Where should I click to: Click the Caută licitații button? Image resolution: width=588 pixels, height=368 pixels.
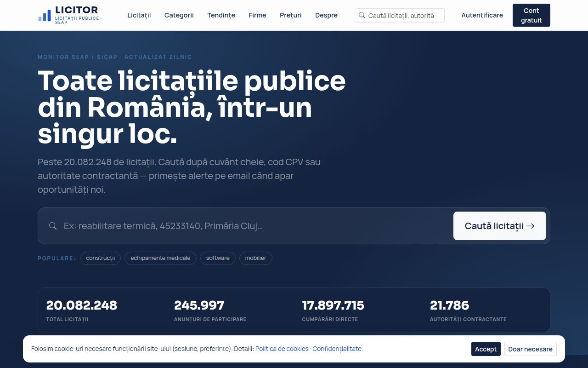[500, 226]
